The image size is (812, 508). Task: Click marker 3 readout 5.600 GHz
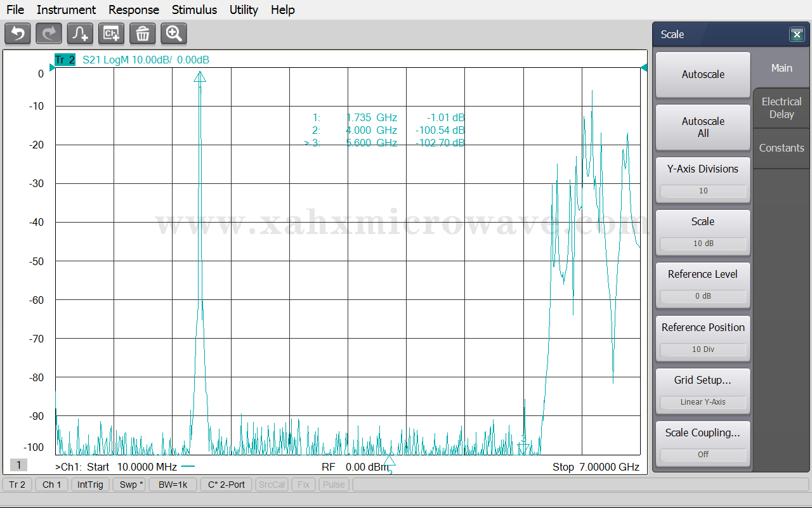click(x=385, y=143)
